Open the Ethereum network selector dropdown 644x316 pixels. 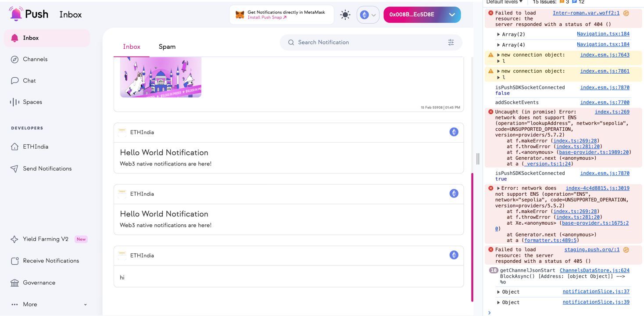pos(368,15)
